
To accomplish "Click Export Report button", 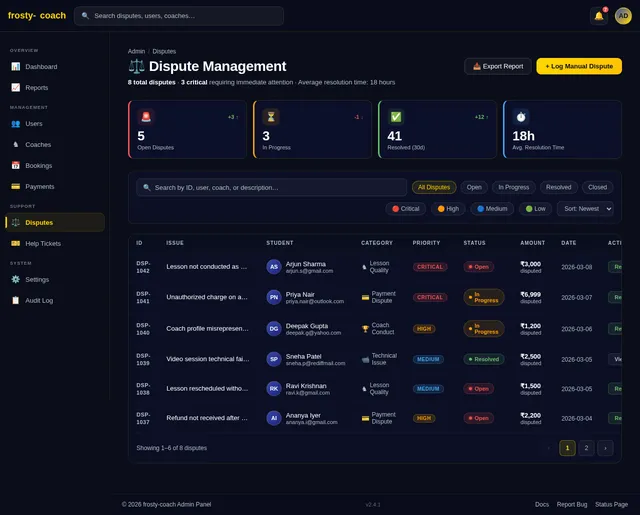I will (x=498, y=66).
